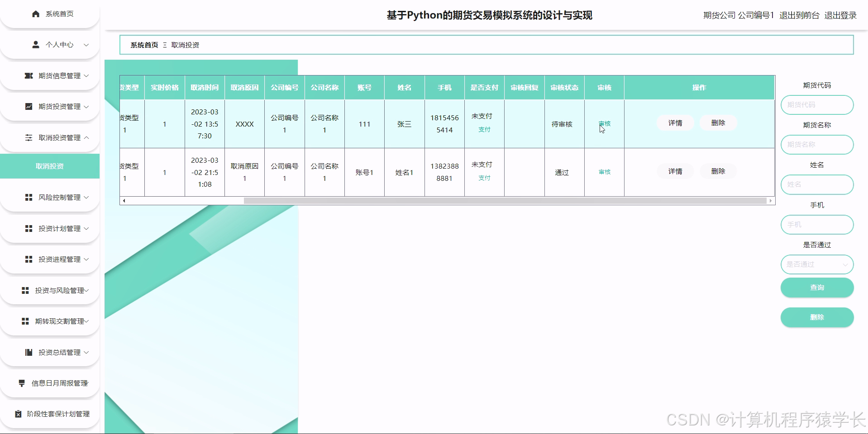This screenshot has width=868, height=434.
Task: Click the icon beside 信息日月周报管理
Action: pos(22,383)
